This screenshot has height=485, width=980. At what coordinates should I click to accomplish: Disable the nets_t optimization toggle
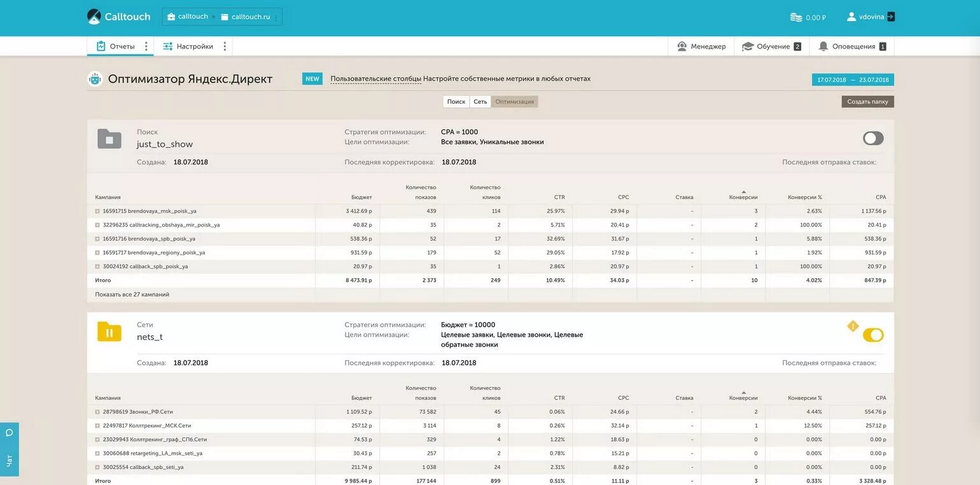(x=873, y=335)
